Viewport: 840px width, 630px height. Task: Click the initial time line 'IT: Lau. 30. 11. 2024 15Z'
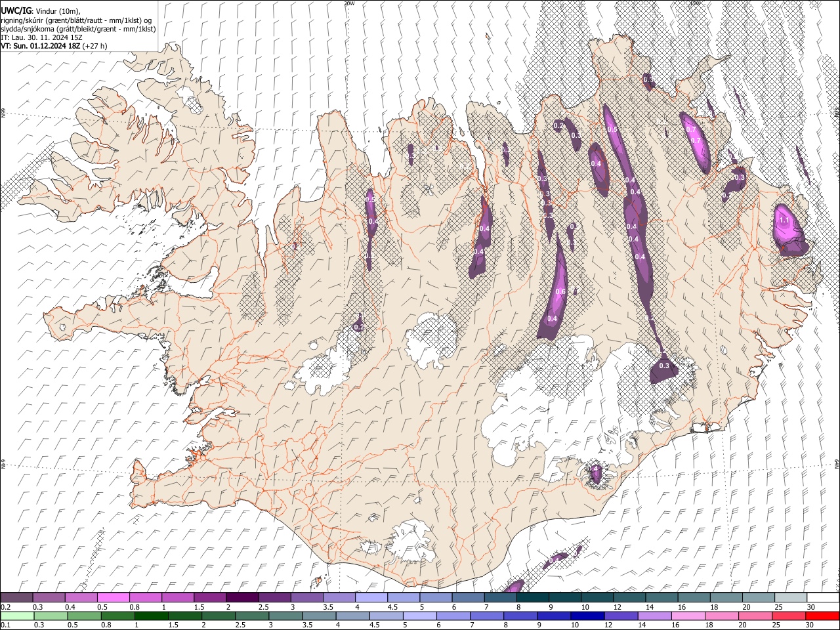(x=41, y=37)
